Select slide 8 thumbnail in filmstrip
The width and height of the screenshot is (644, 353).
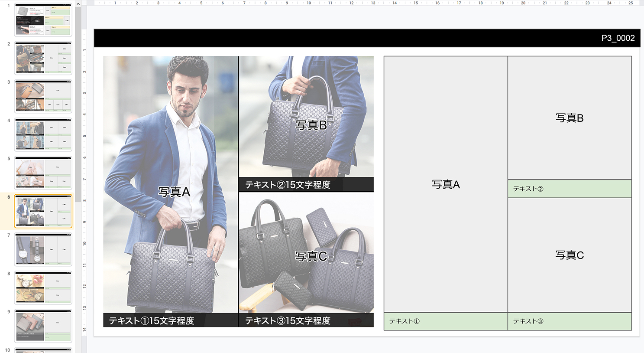43,288
